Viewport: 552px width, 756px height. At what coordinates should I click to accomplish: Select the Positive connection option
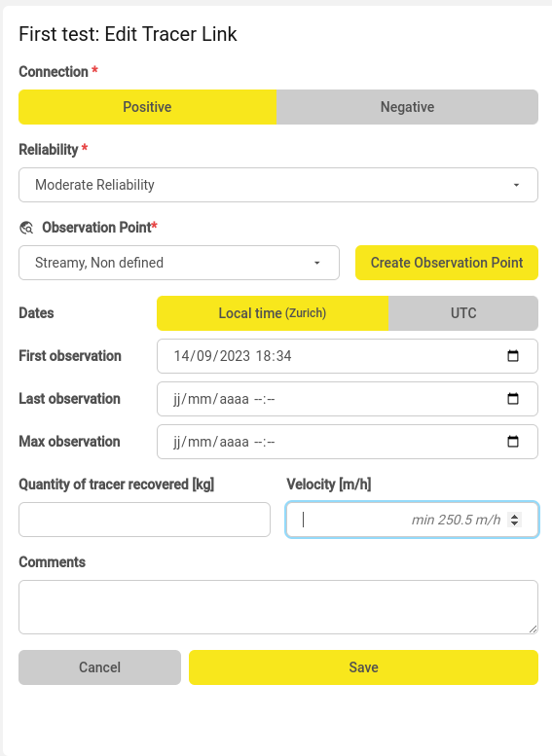[x=147, y=107]
